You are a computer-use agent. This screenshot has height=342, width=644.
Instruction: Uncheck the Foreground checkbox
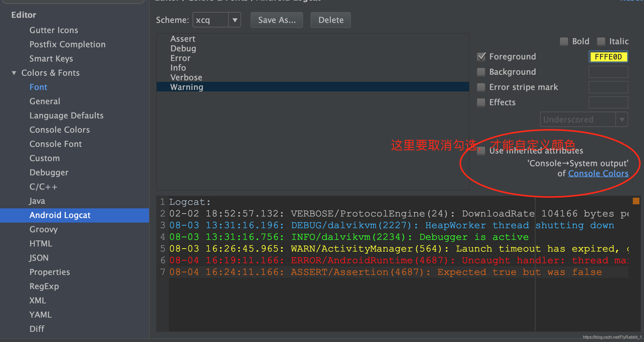point(481,56)
